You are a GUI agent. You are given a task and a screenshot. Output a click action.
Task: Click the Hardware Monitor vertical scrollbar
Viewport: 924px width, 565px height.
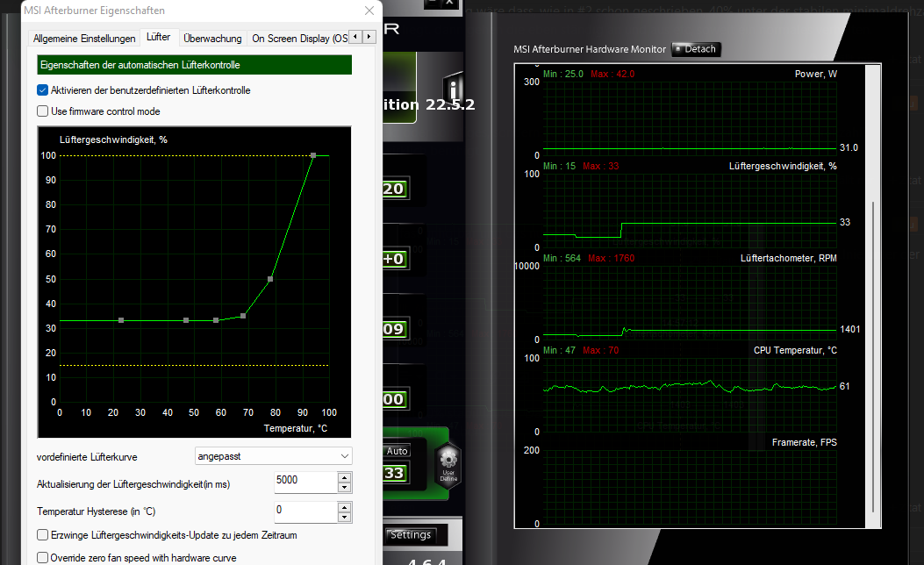tap(873, 356)
